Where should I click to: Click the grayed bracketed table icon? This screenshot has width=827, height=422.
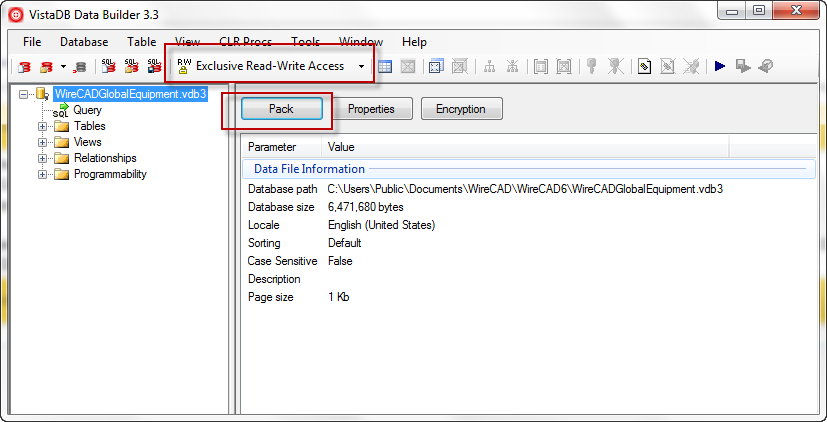point(541,66)
